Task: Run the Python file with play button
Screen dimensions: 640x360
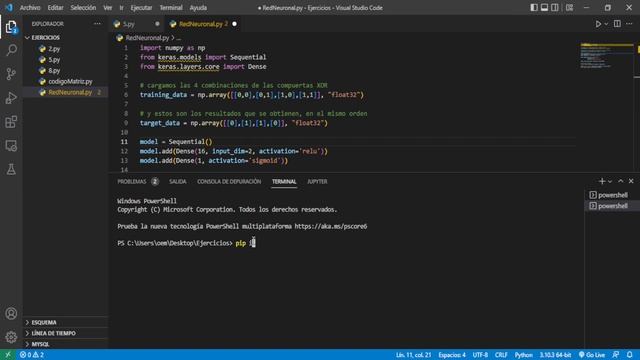Action: [x=598, y=24]
